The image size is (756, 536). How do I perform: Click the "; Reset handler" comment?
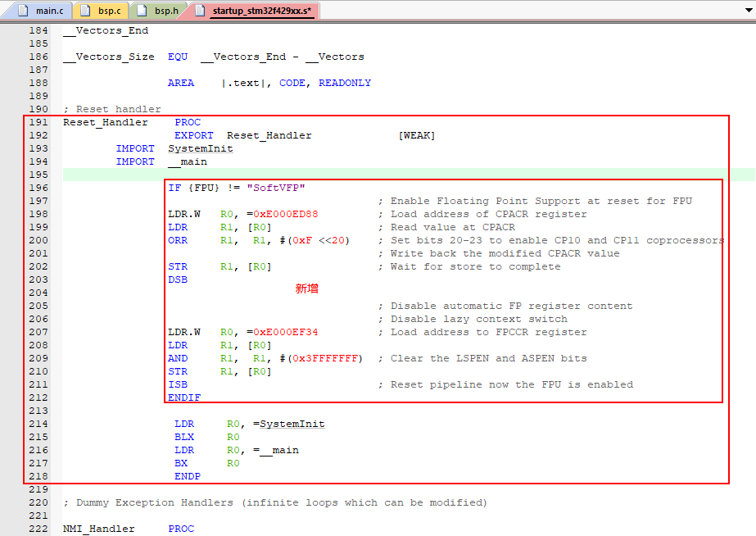(x=112, y=110)
